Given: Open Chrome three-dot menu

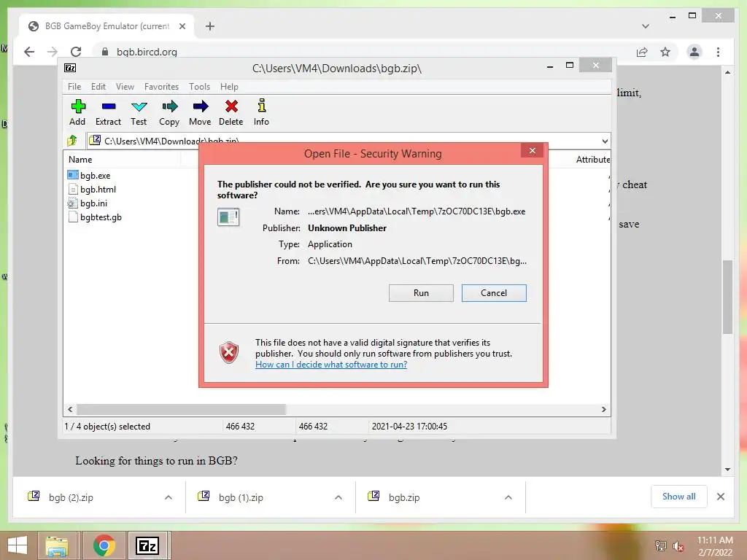Looking at the screenshot, I should point(718,52).
